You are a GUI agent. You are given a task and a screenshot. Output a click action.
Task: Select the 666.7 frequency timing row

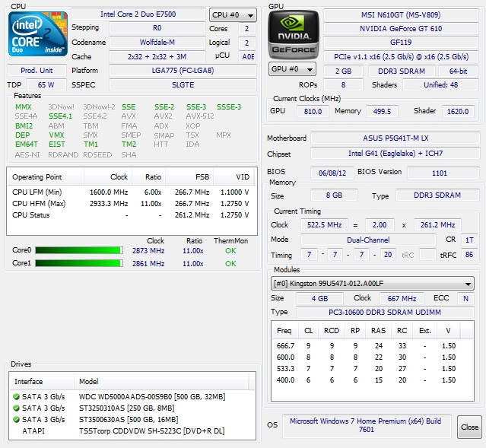point(372,345)
